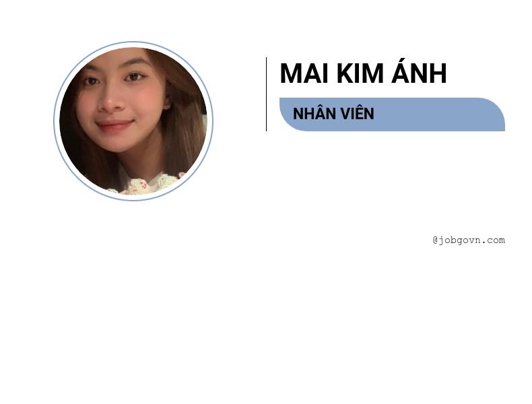Click the word NHÂN in the banner
532x404 pixels.
[x=314, y=113]
